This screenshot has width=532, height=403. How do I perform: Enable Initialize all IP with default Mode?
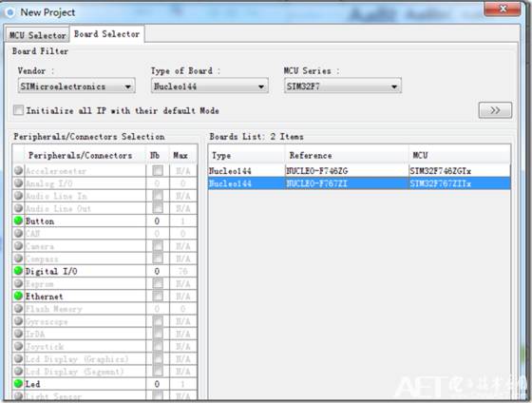click(19, 110)
